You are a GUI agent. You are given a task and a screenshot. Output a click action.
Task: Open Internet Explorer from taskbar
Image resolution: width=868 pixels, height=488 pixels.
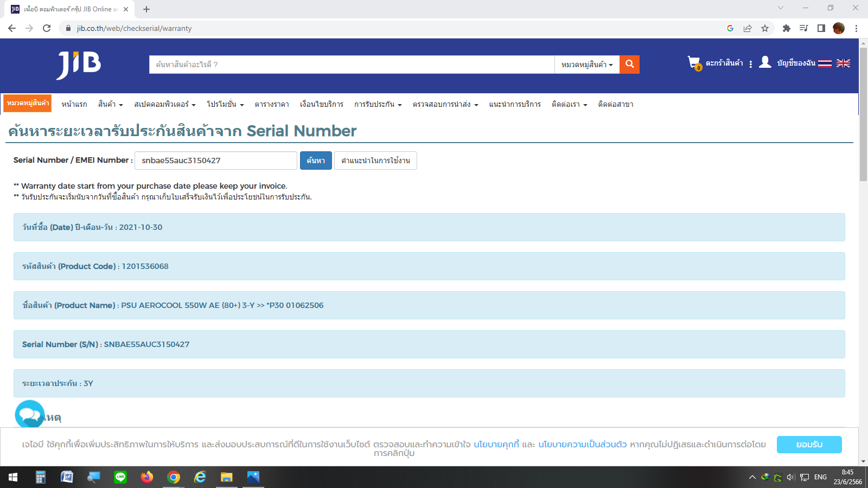coord(200,477)
